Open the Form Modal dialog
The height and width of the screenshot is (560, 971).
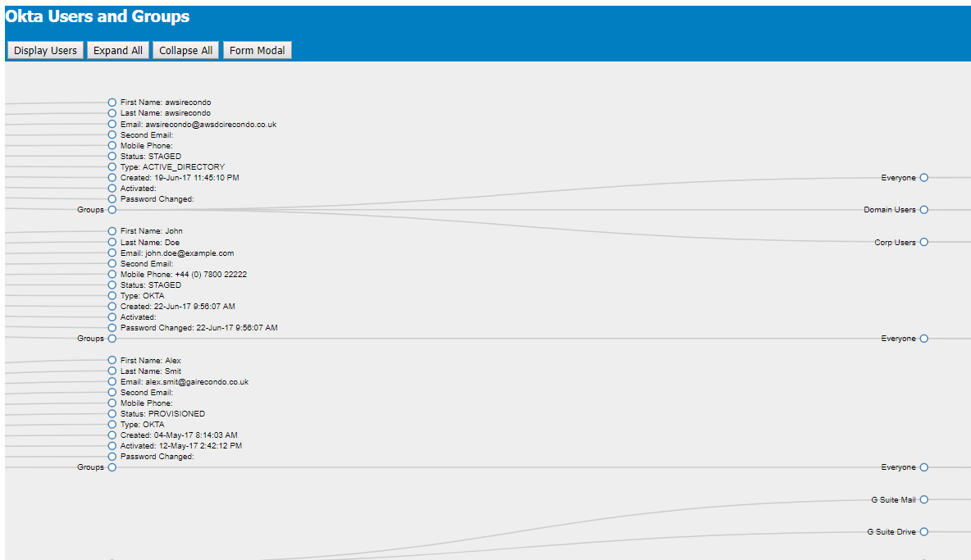[257, 49]
